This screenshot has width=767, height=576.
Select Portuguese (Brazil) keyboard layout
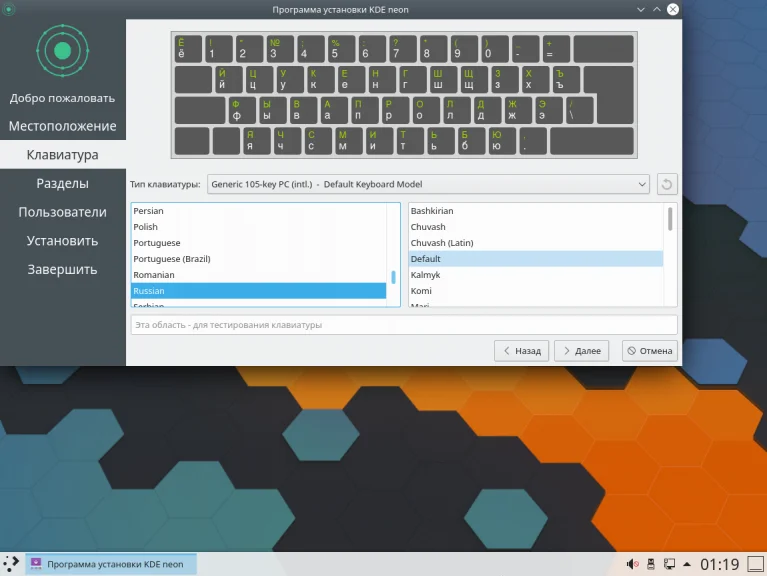point(258,259)
